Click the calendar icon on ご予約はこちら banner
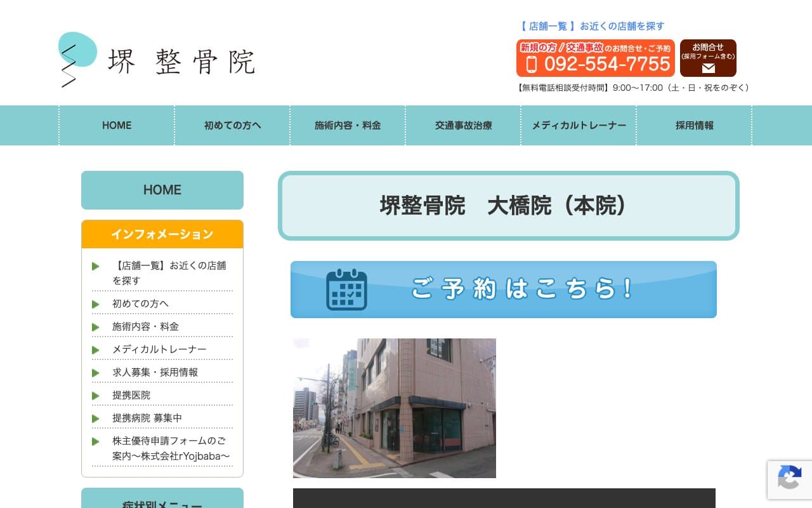This screenshot has width=812, height=508. pos(346,290)
